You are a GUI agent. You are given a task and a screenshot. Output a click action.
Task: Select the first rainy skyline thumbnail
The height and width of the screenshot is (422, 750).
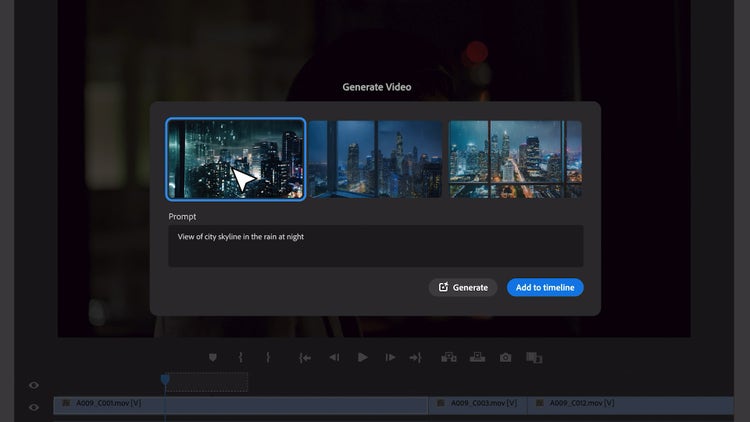[x=236, y=159]
